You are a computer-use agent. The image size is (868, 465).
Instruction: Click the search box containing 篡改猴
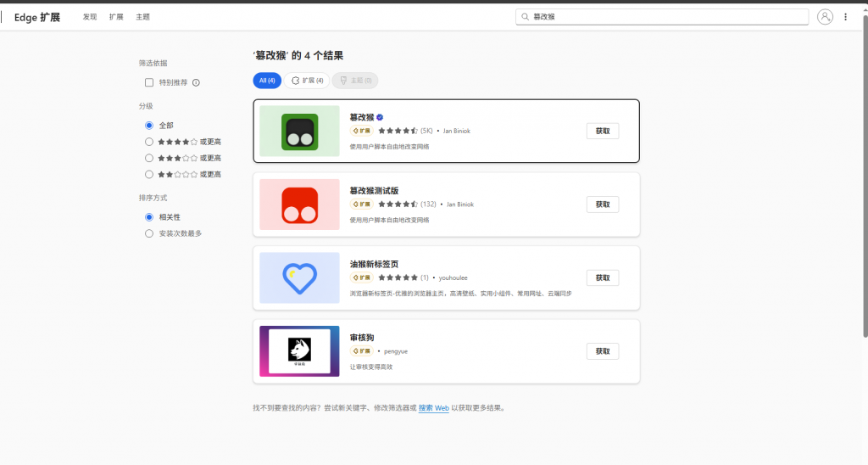[x=662, y=17]
